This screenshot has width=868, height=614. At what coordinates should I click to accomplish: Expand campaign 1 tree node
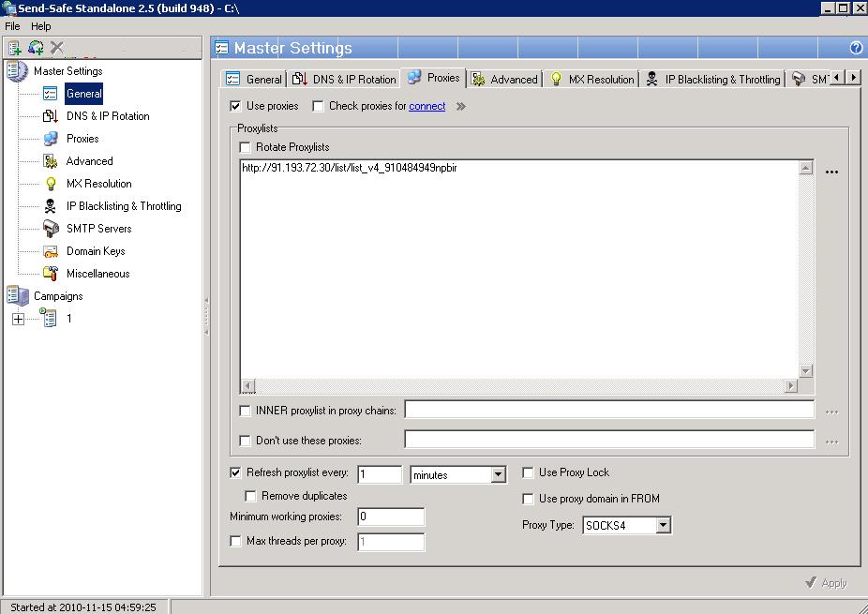coord(18,319)
